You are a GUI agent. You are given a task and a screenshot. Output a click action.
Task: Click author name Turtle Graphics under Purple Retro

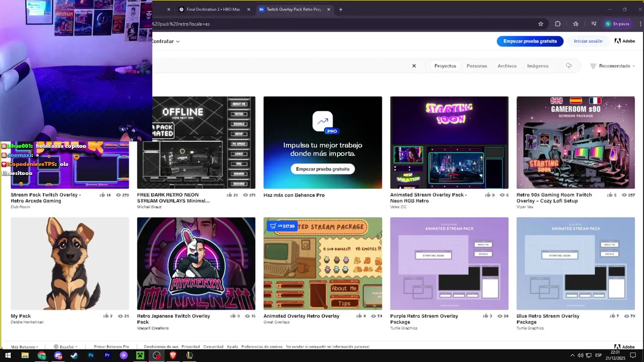pos(404,328)
